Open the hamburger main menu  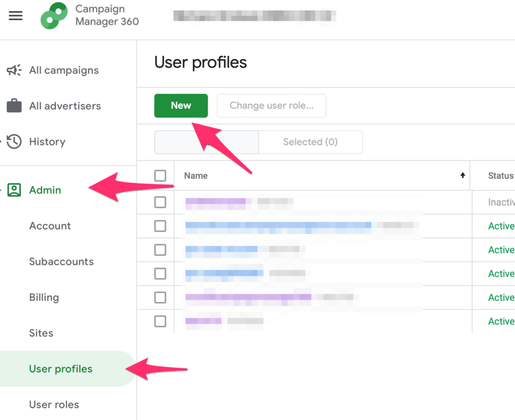16,16
